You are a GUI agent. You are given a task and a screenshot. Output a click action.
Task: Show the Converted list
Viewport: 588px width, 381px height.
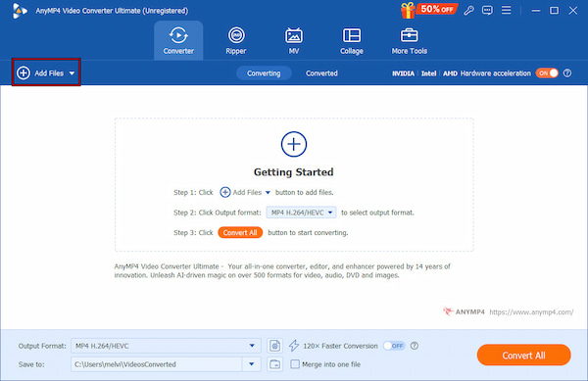(321, 73)
